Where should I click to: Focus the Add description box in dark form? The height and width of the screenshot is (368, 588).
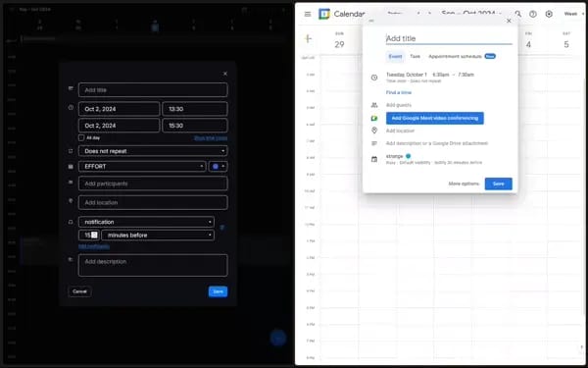tap(153, 266)
